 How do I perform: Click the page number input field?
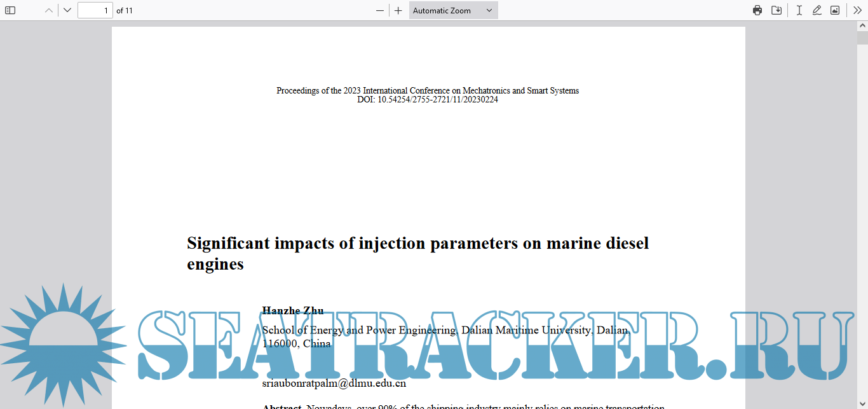click(95, 10)
